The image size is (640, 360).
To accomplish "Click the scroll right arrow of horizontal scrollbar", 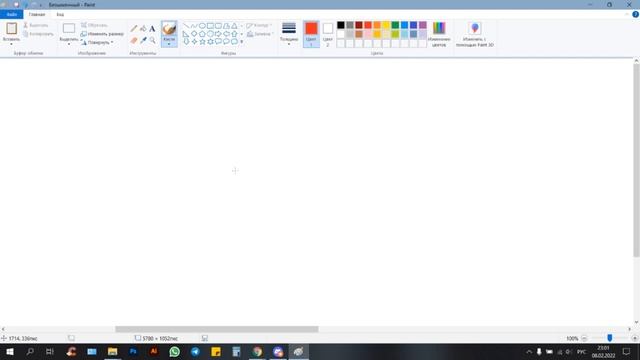I will (629, 329).
